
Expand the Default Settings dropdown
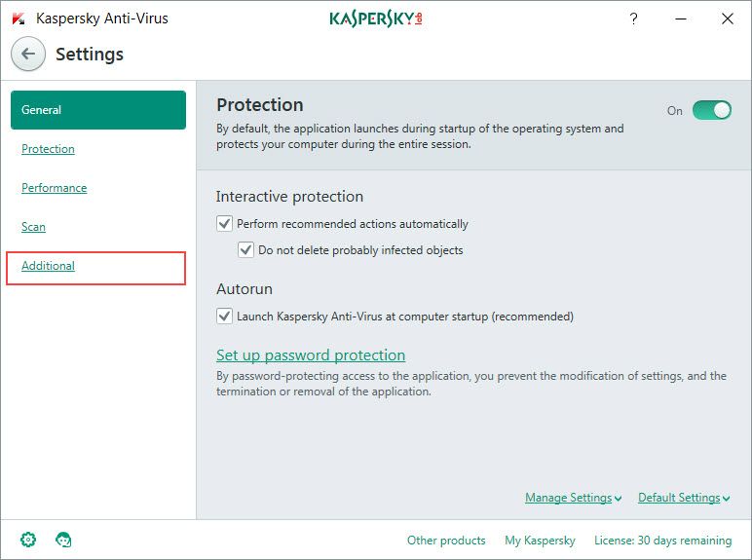pos(685,498)
